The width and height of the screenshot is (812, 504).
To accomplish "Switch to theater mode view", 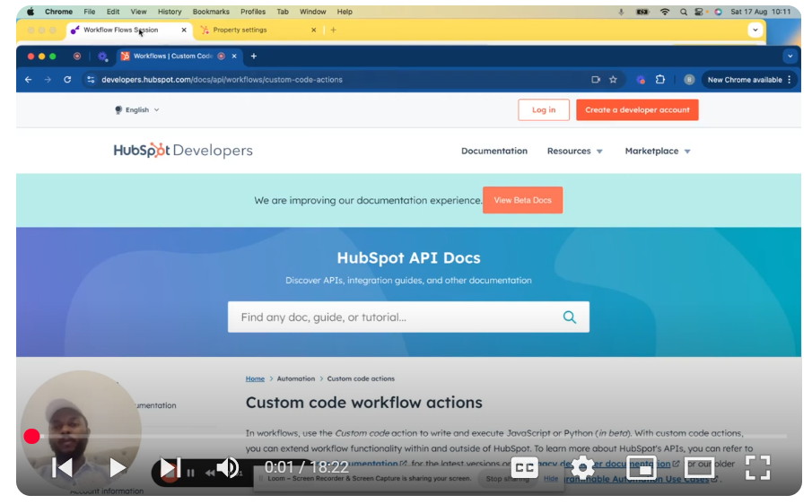I will click(699, 468).
